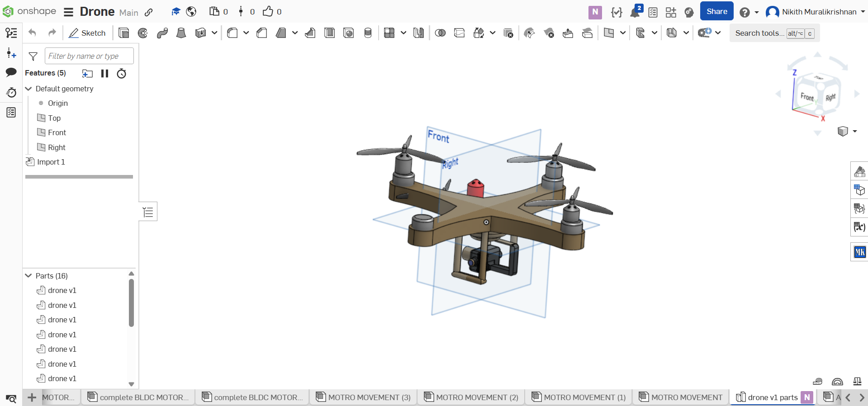868x406 pixels.
Task: Open the variable table (x) panel
Action: [x=859, y=227]
